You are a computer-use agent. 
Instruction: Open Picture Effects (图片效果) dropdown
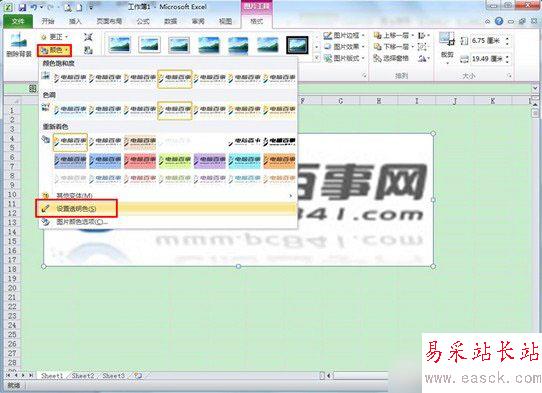click(344, 47)
